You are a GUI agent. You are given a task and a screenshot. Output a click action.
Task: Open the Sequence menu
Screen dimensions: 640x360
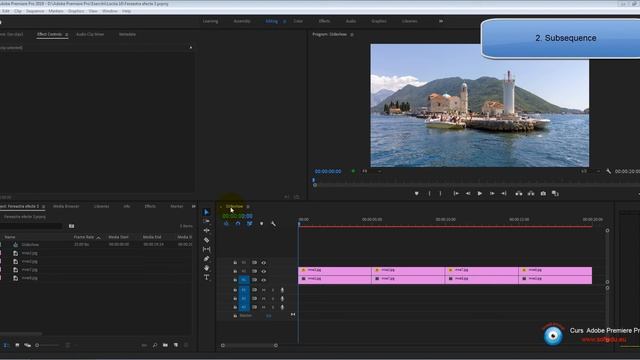click(x=35, y=11)
